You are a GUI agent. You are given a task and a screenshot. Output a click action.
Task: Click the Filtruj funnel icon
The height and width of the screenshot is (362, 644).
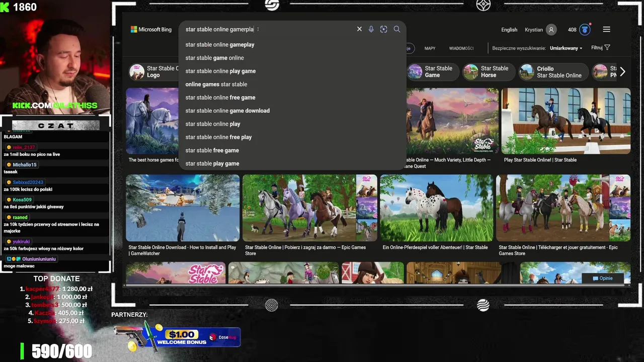tap(607, 48)
